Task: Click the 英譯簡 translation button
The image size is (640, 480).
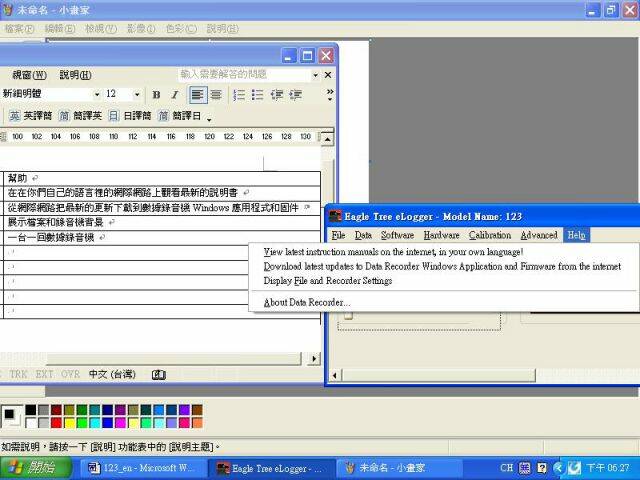Action: (x=31, y=116)
